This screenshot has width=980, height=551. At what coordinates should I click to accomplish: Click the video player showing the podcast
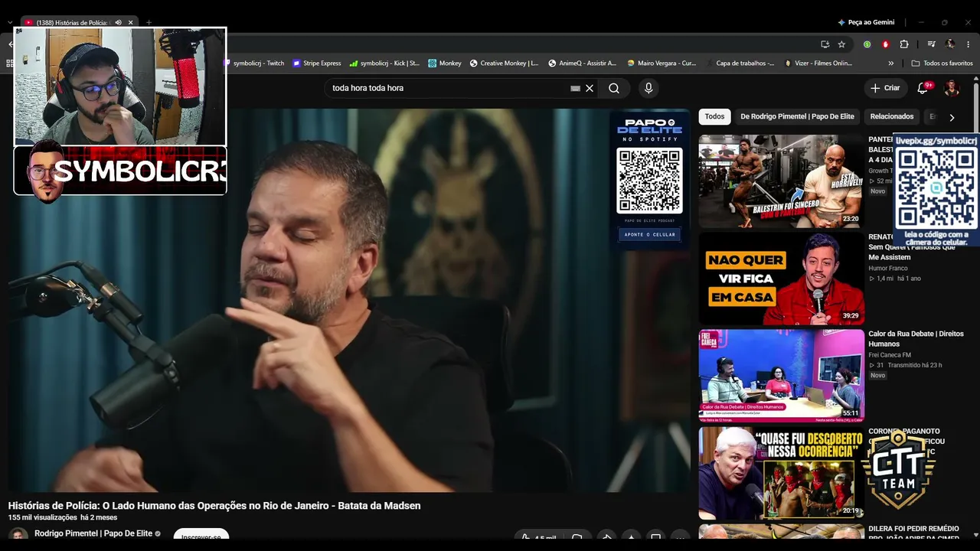(348, 300)
